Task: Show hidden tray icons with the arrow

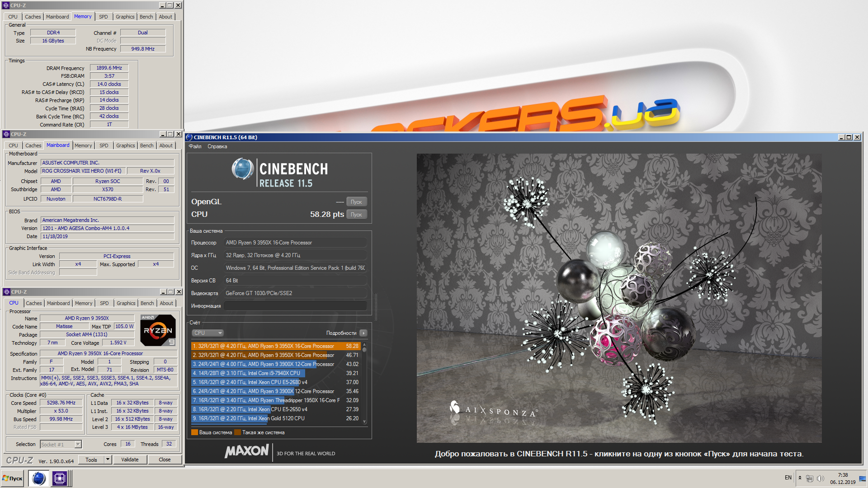Action: (800, 478)
